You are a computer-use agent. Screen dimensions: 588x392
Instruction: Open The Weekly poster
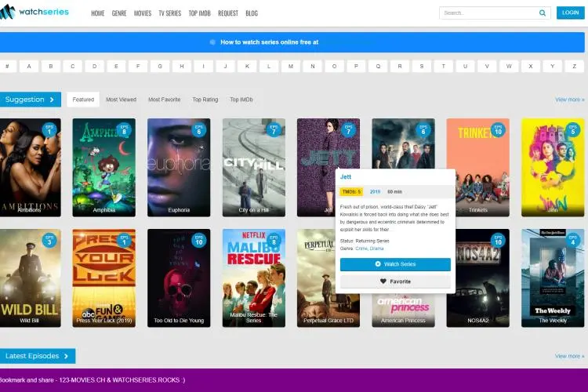[553, 278]
